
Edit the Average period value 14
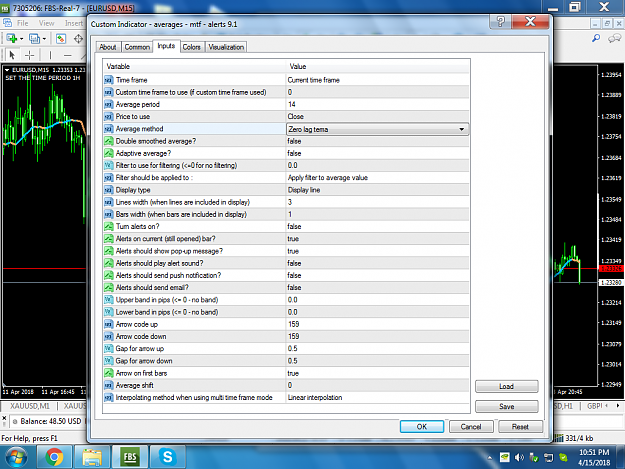[377, 104]
